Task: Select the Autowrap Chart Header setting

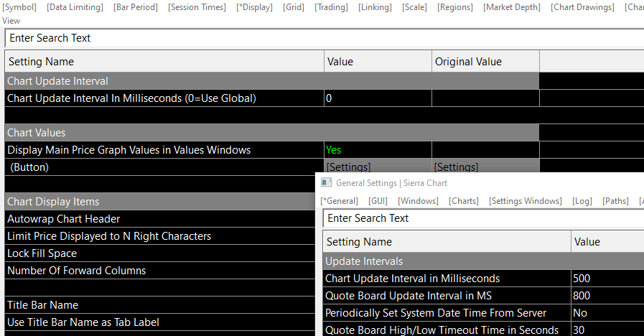Action: coord(160,219)
